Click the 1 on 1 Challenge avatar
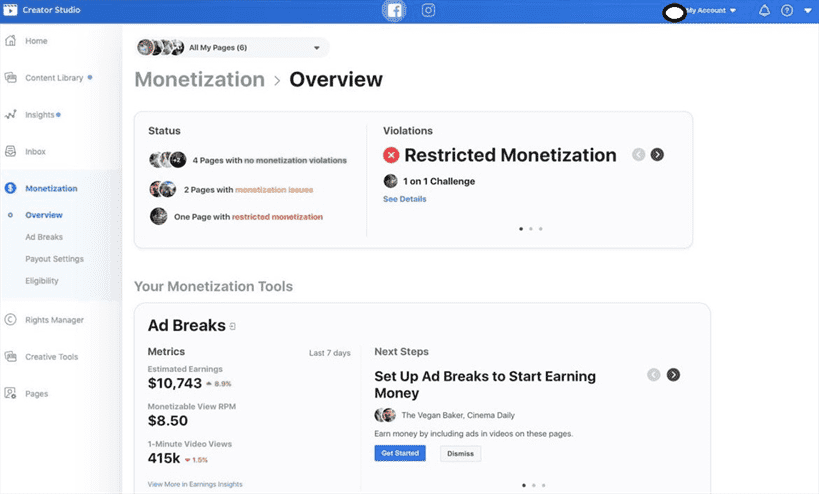 (x=390, y=181)
